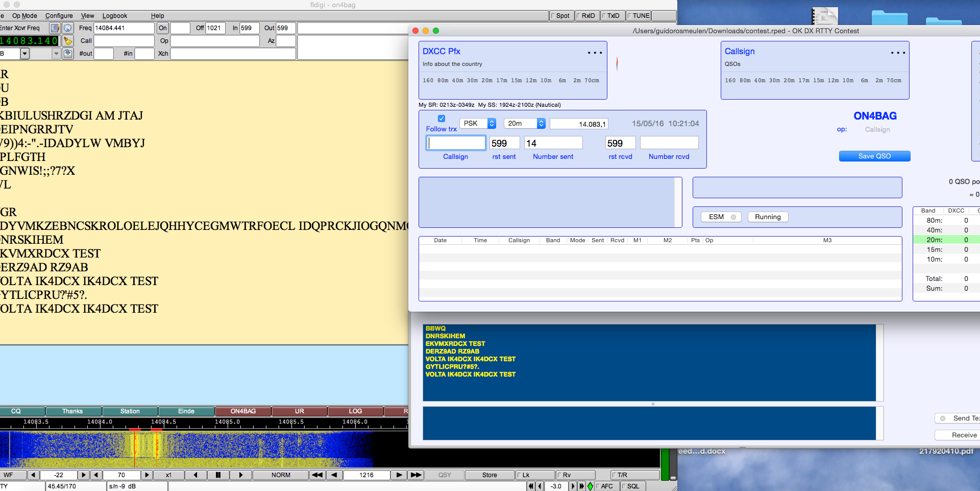Open the document file icon on the desktop
Screen dimensions: 980x491
pyautogui.click(x=825, y=15)
